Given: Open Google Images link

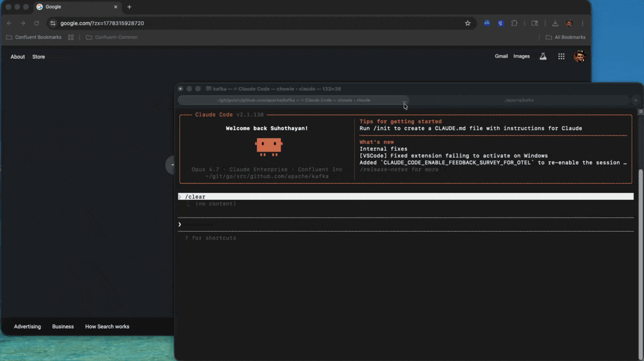Looking at the screenshot, I should tap(522, 56).
